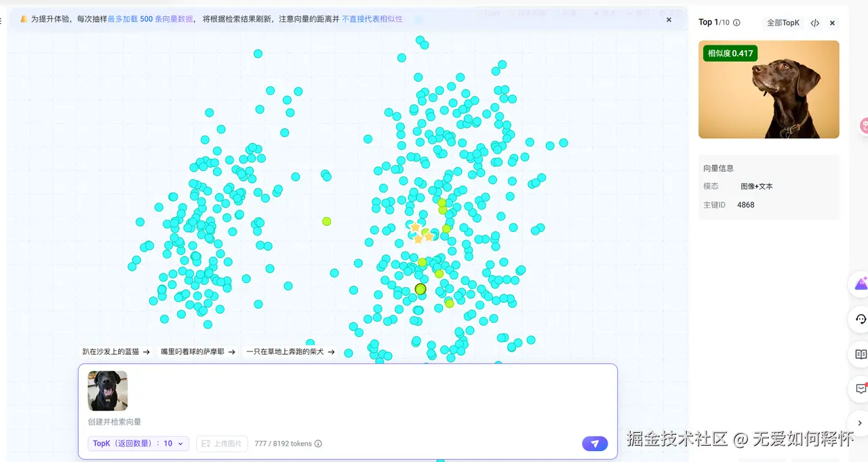Select the 图像+文本 modality value

tap(757, 186)
